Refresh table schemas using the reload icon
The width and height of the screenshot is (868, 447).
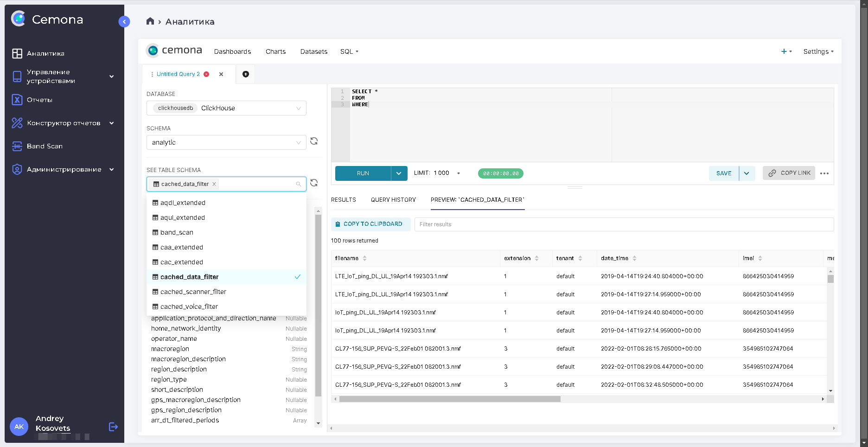pos(314,183)
